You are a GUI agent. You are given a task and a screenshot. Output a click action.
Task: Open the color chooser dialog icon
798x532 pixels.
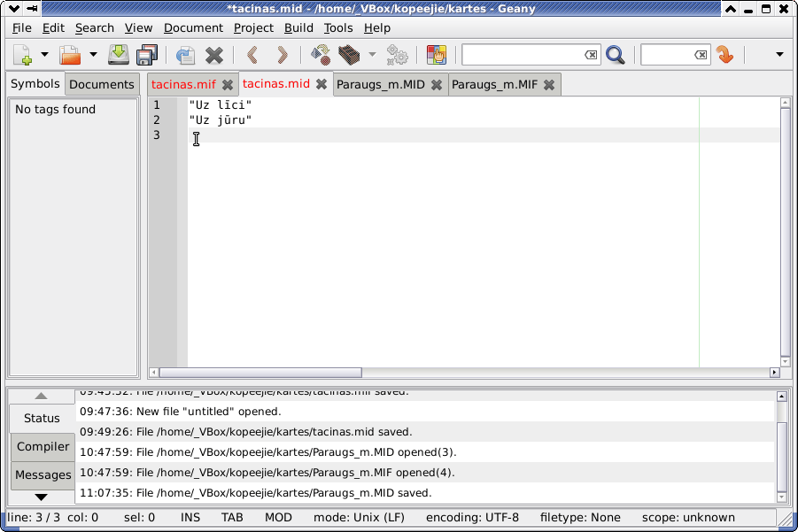pos(436,55)
